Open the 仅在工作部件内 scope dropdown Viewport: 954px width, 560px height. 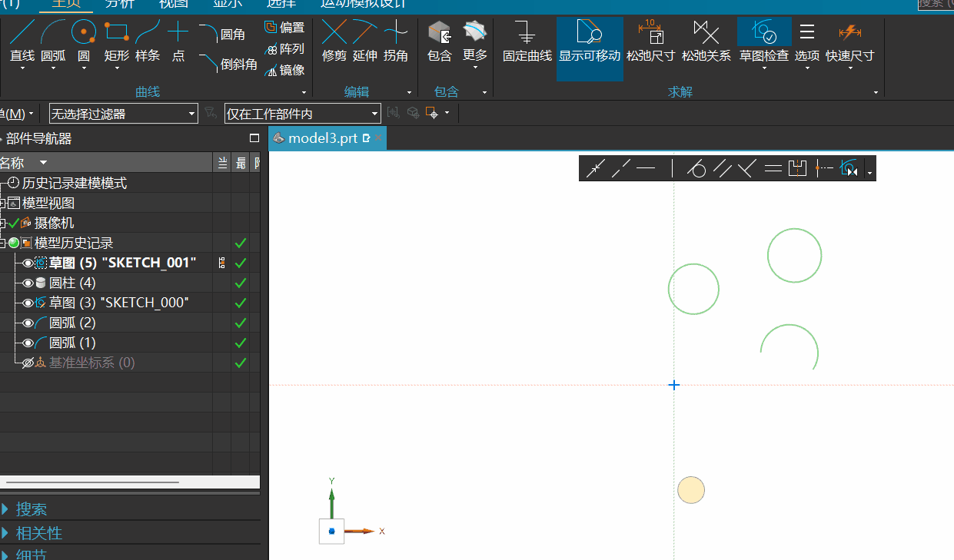[x=302, y=114]
